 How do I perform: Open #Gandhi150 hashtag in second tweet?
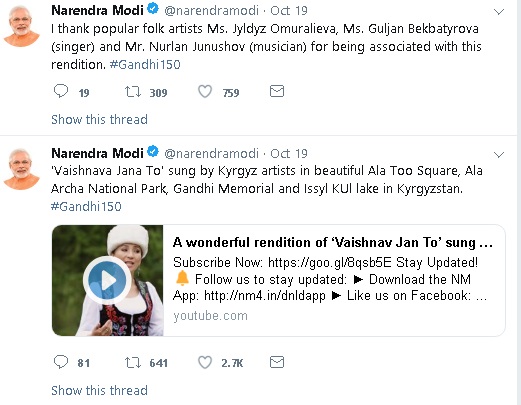coord(86,207)
